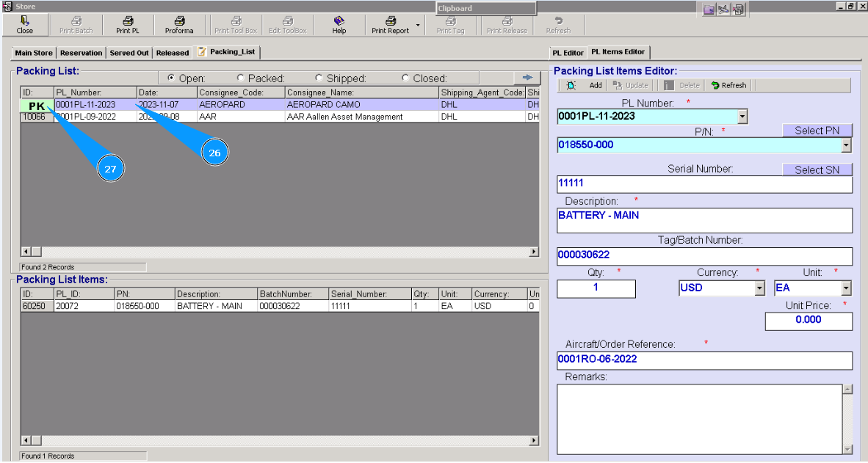Expand the PL Number dropdown

tap(742, 117)
